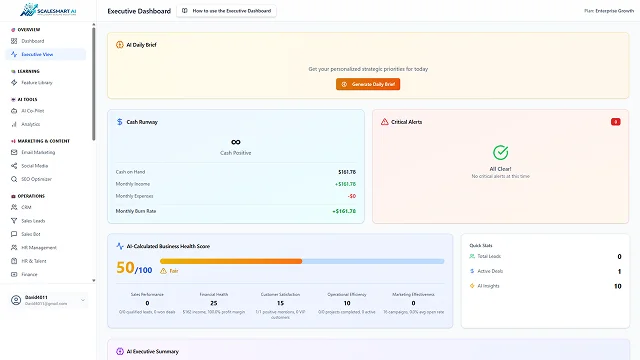Click Generate Daily Brief button

click(x=368, y=84)
